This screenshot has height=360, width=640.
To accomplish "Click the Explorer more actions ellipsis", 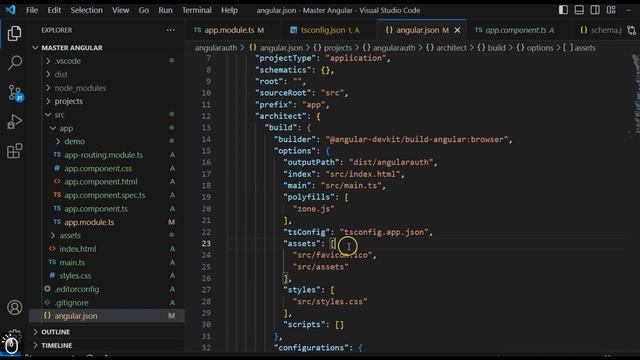I will point(171,30).
